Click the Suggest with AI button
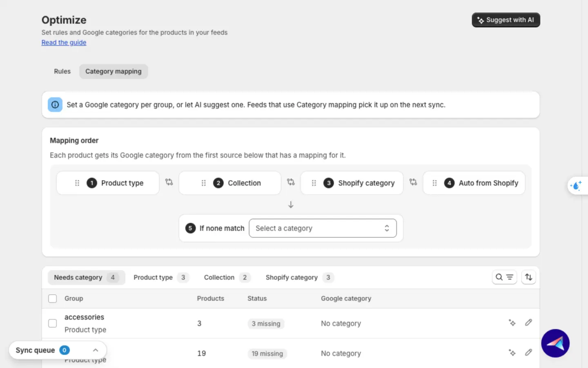This screenshot has width=588, height=368. coord(506,20)
